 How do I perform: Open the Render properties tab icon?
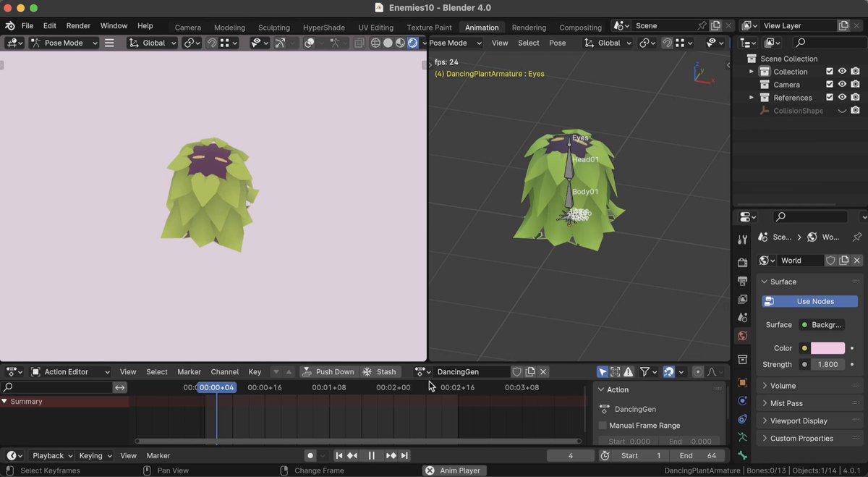click(742, 262)
